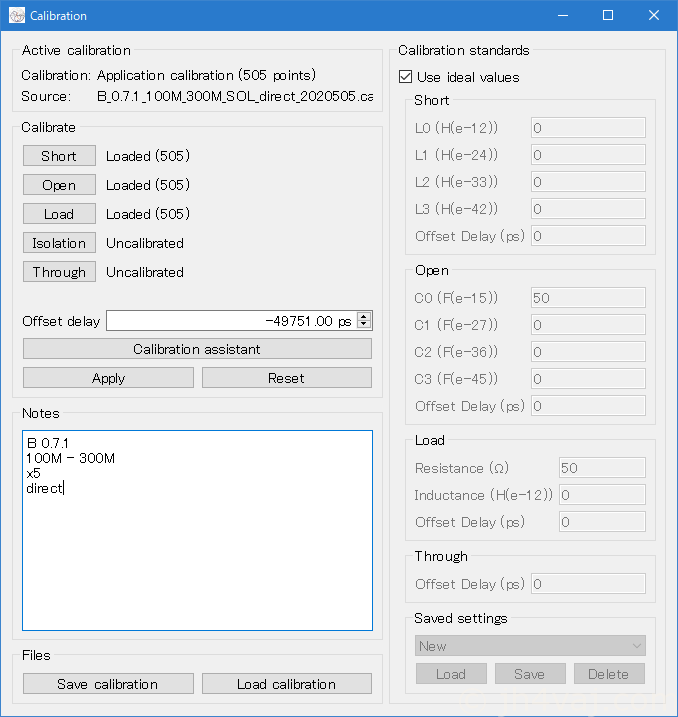
Task: Click the Calibration app icon in title bar
Action: [x=17, y=16]
